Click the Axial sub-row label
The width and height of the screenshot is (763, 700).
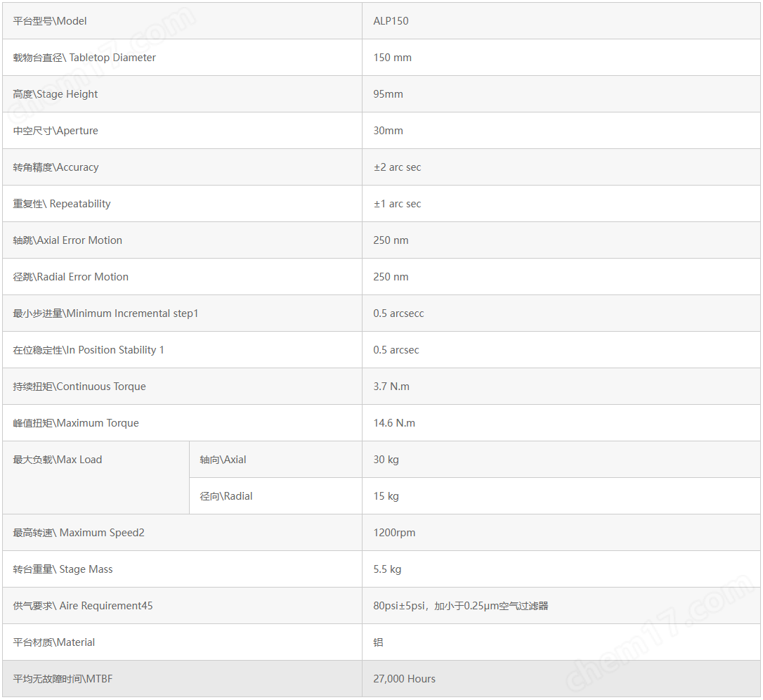click(x=276, y=460)
